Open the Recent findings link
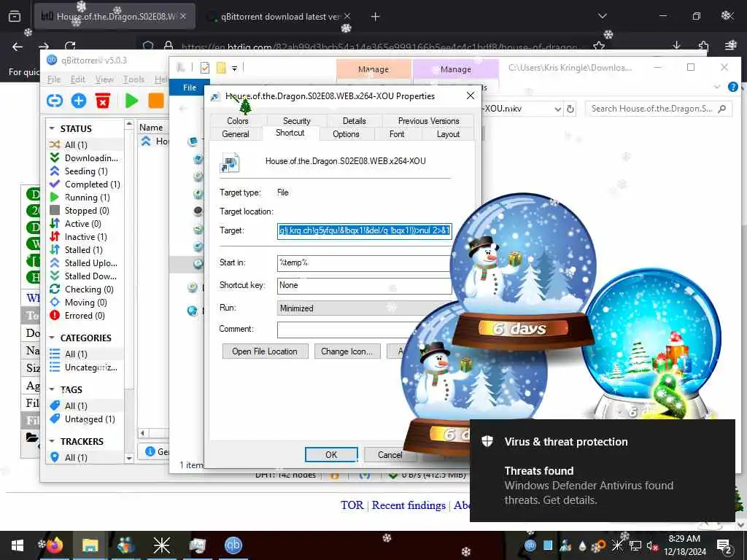Viewport: 747px width, 560px height. [x=409, y=505]
